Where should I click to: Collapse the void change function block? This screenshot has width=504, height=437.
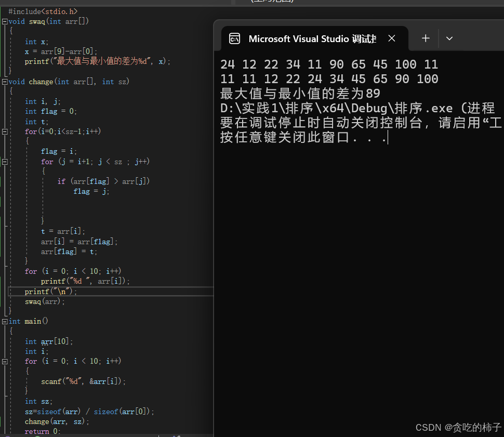coord(5,82)
